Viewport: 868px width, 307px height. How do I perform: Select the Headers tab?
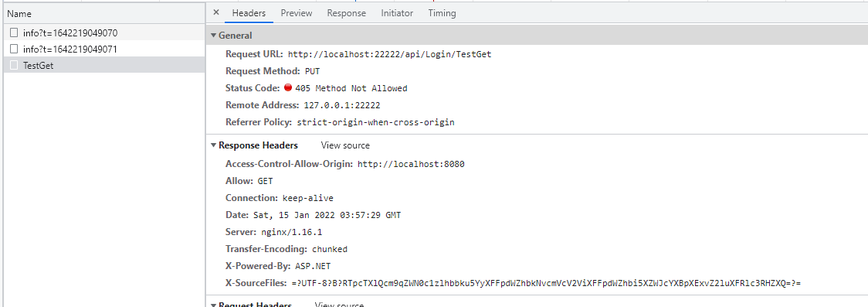pyautogui.click(x=249, y=12)
